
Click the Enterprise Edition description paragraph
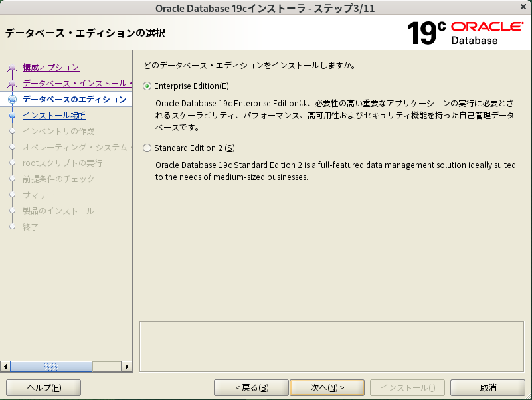coord(335,116)
